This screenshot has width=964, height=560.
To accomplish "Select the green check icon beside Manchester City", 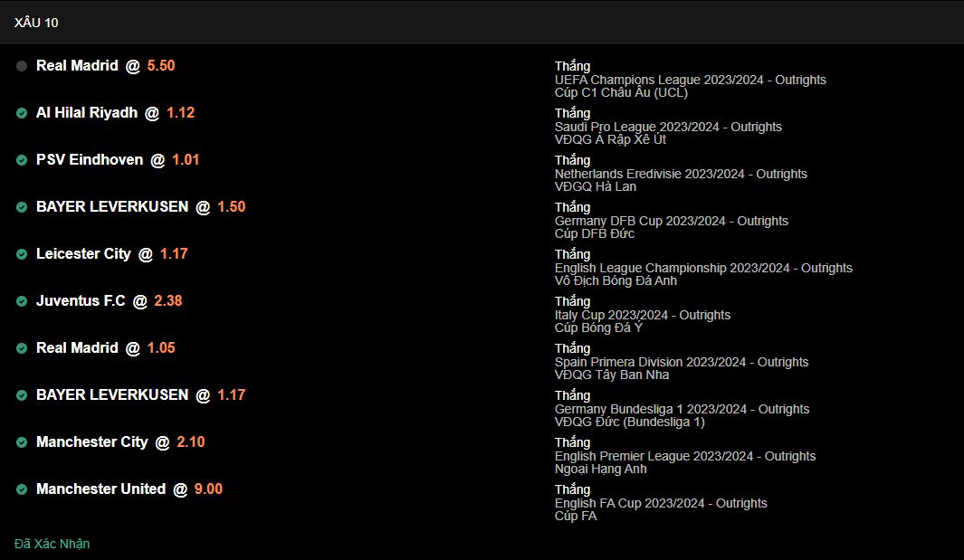I will tap(22, 442).
